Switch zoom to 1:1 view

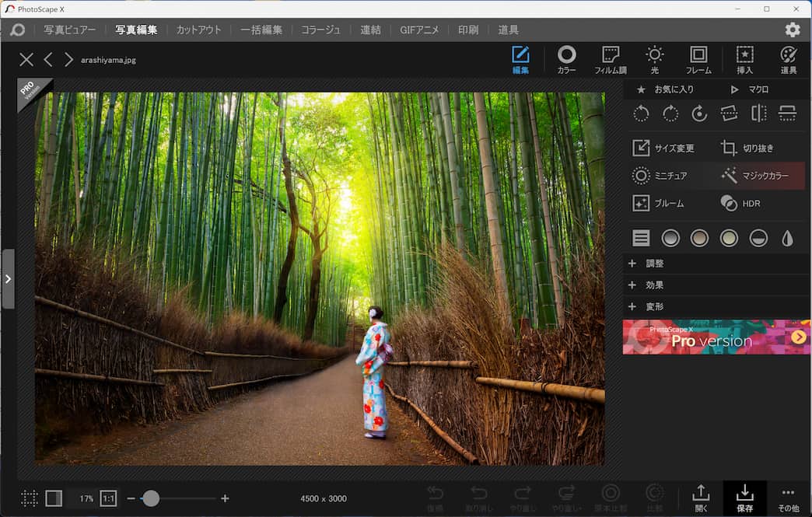108,498
